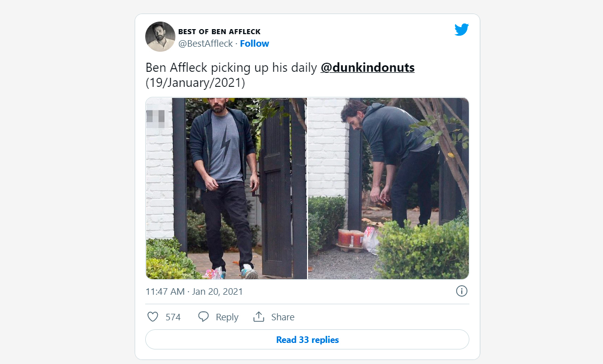Image resolution: width=603 pixels, height=364 pixels.
Task: Click the Twitter bird logo
Action: [x=461, y=30]
